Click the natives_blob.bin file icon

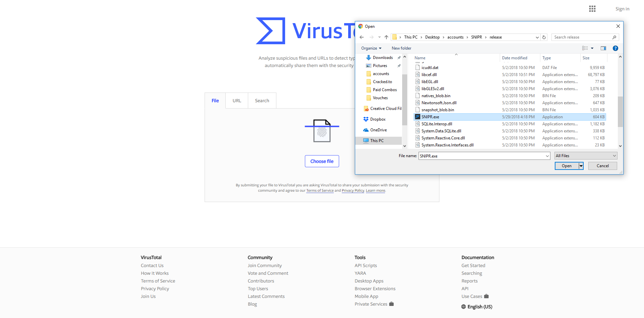coord(418,96)
